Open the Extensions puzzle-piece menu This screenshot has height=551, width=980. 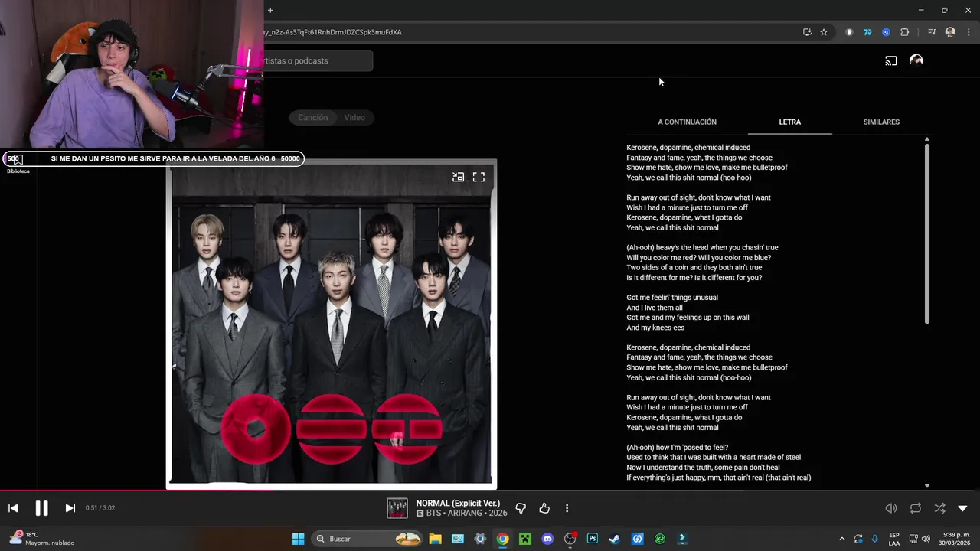[x=904, y=32]
